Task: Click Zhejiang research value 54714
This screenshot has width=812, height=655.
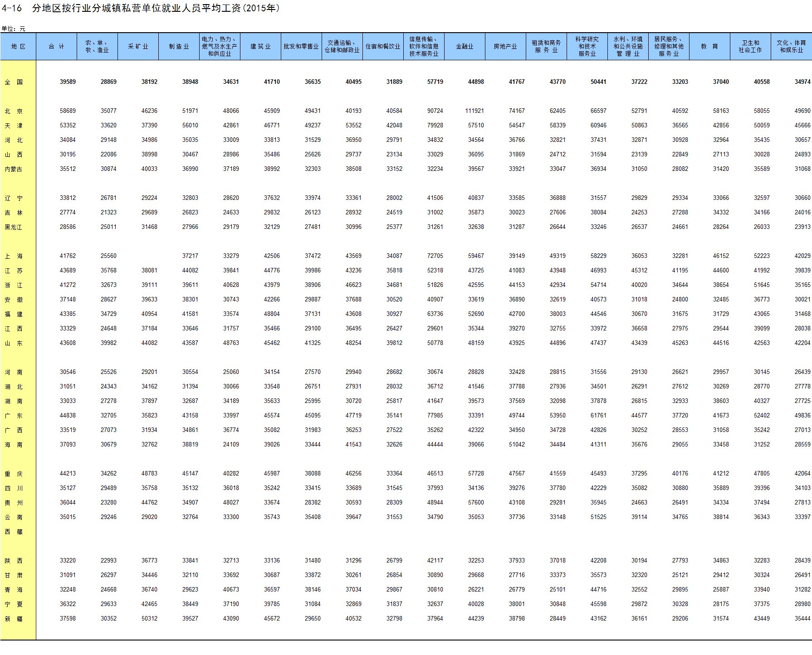Action: click(598, 285)
